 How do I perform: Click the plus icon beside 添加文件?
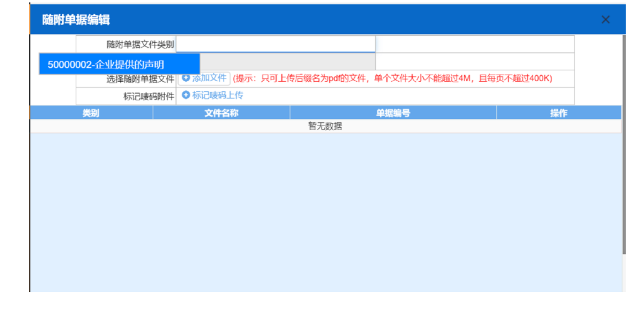coord(185,78)
